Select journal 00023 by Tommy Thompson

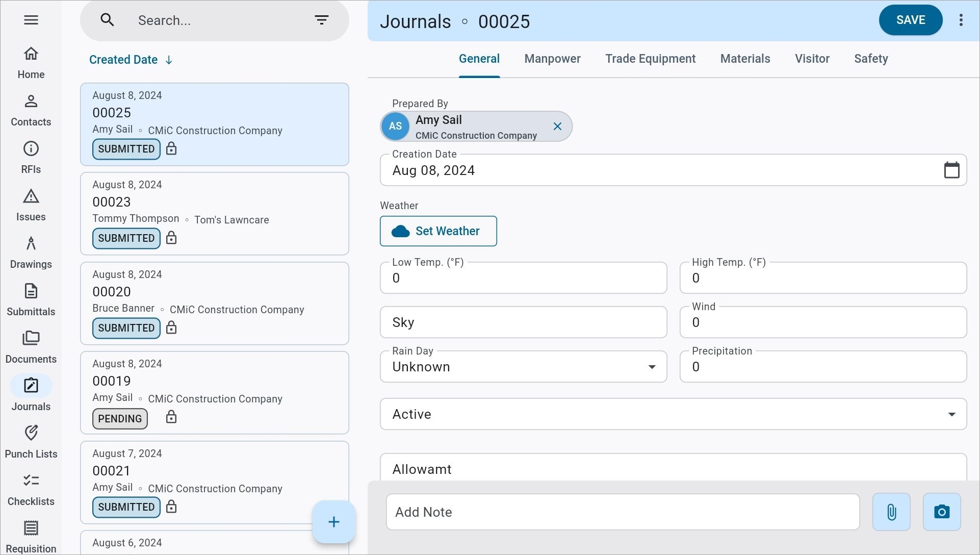(x=214, y=213)
